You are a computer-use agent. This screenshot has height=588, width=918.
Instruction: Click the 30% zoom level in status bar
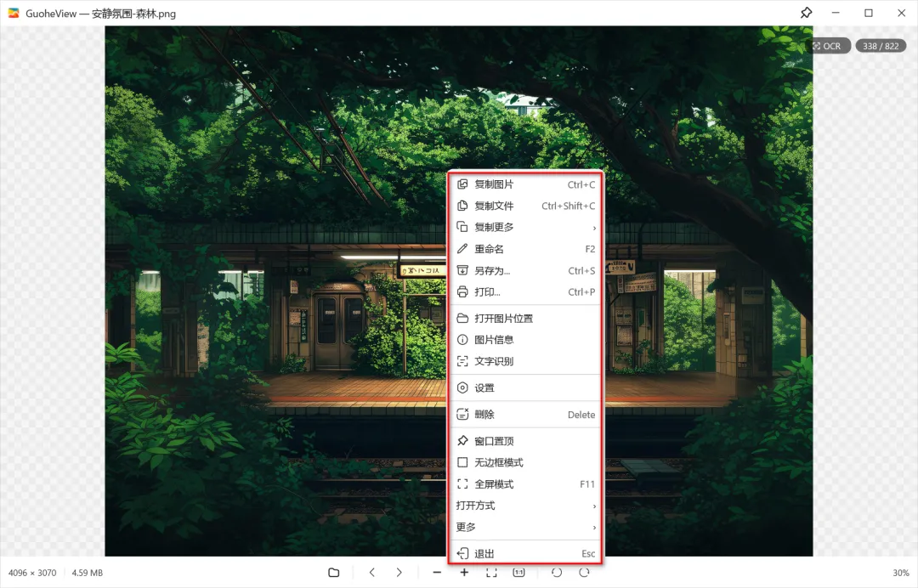click(901, 573)
